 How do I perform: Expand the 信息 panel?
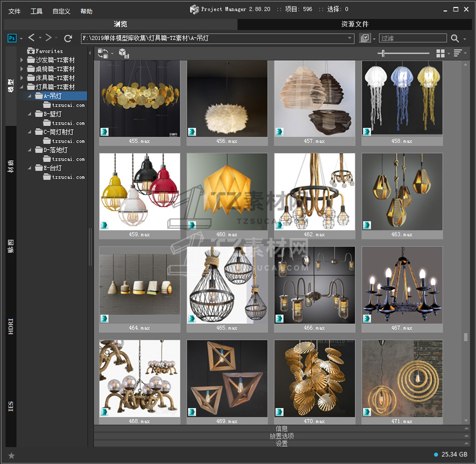(282, 428)
